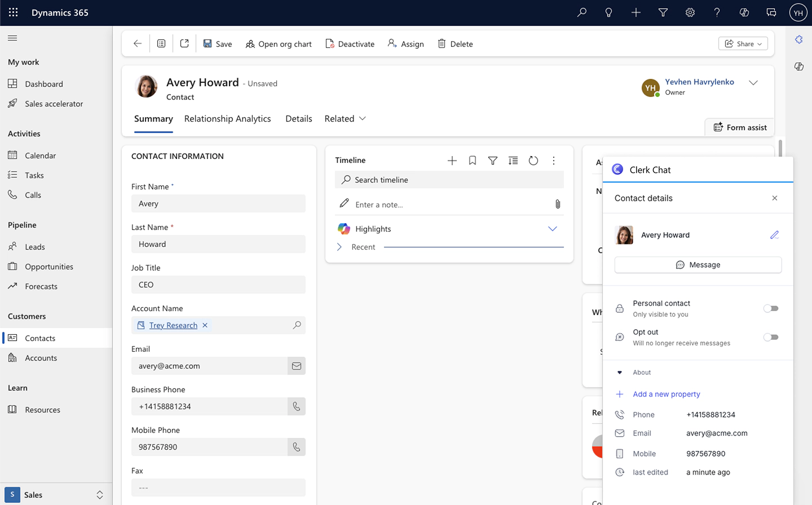Image resolution: width=812 pixels, height=505 pixels.
Task: Attach a file to the note
Action: click(x=557, y=204)
